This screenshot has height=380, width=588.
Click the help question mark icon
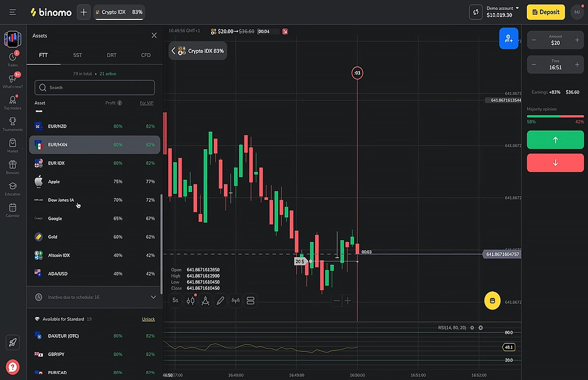pyautogui.click(x=12, y=367)
